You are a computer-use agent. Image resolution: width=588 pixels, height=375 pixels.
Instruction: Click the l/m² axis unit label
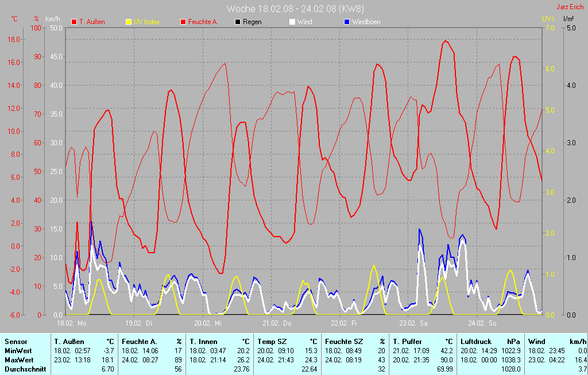568,18
